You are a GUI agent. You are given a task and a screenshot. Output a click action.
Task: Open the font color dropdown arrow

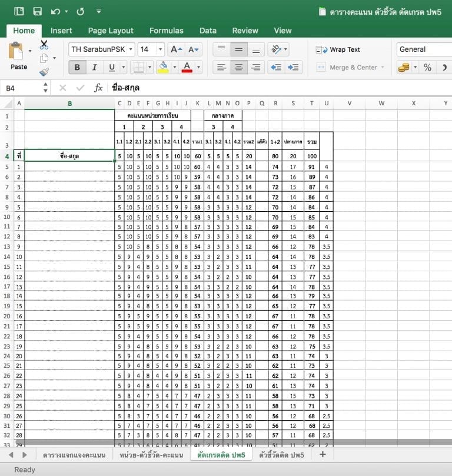click(x=198, y=67)
